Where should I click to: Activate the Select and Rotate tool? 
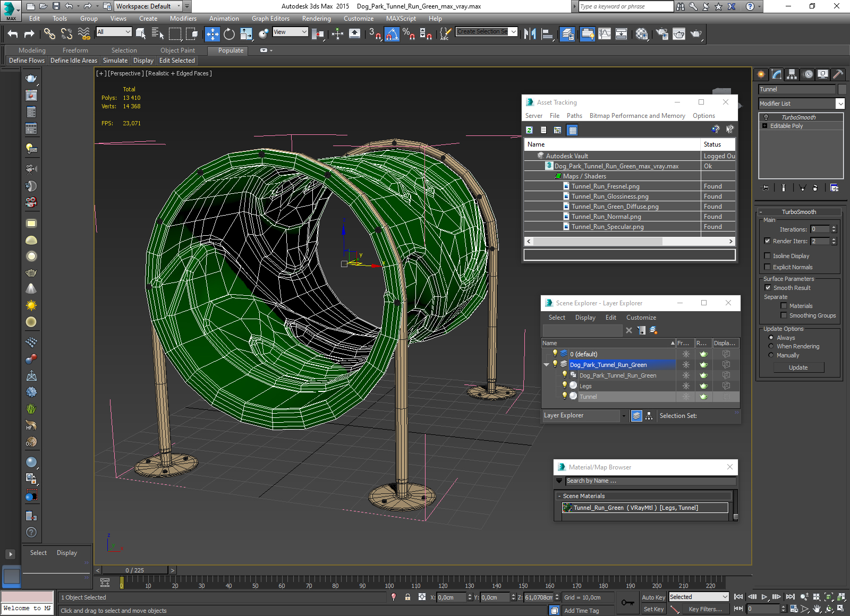coord(229,34)
